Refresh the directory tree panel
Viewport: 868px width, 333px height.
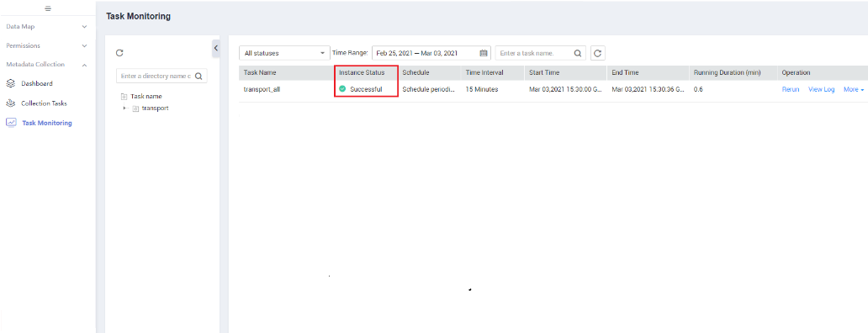(119, 52)
